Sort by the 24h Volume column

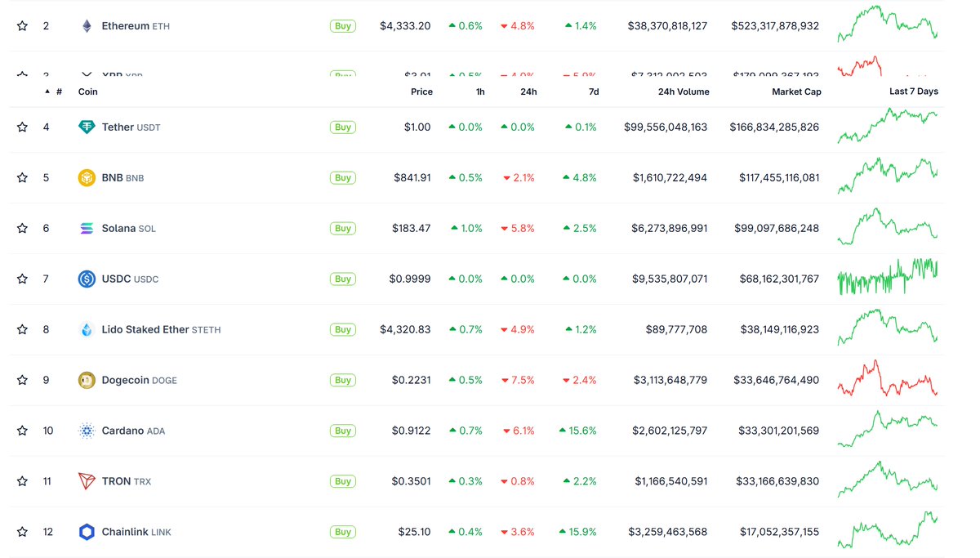(x=684, y=92)
